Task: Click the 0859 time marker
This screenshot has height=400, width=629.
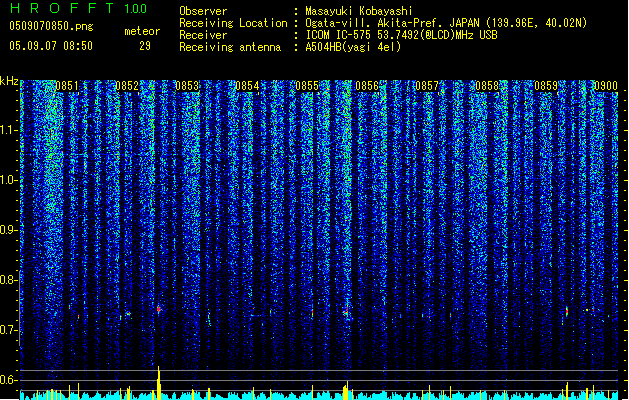Action: coord(546,86)
